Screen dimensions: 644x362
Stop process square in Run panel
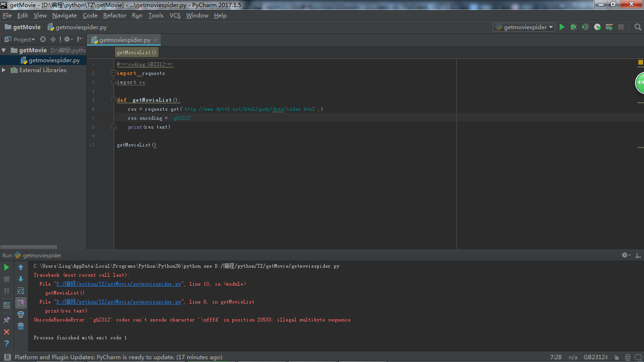[7, 279]
